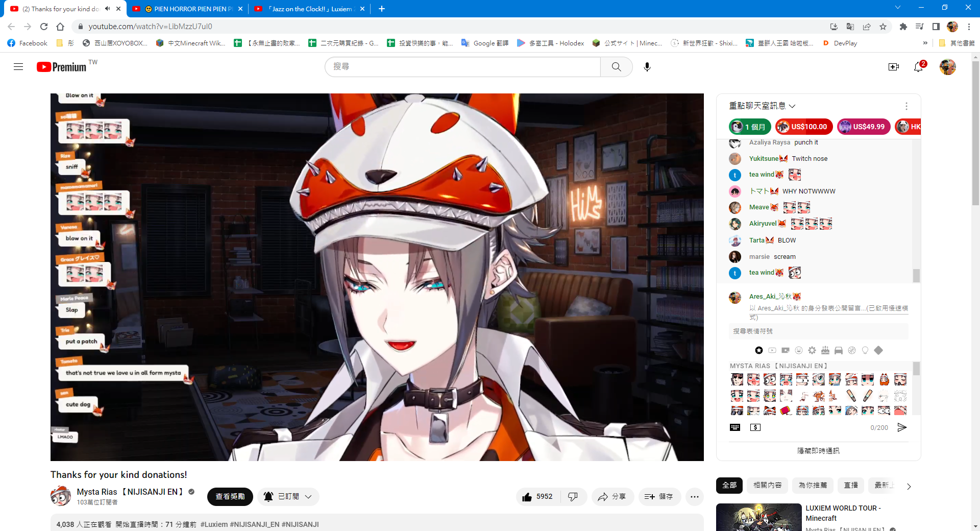Open the Google 翻譯 bookmark
Screen dimensions: 980x531
[485, 43]
